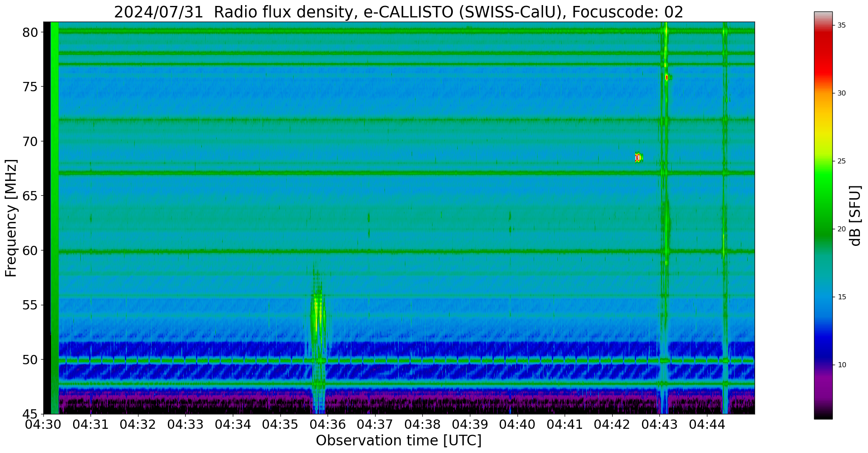Click the 04:31 time tick label
The height and width of the screenshot is (453, 868).
(x=90, y=425)
